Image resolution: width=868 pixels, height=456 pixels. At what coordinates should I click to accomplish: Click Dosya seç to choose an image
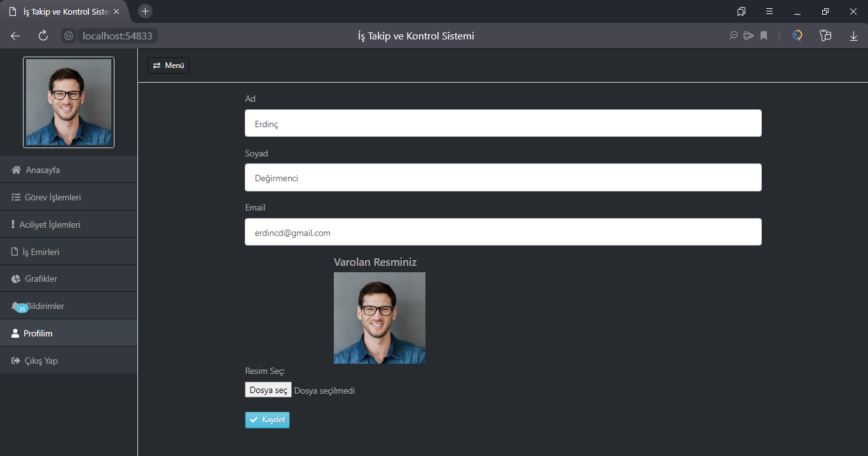coord(268,389)
